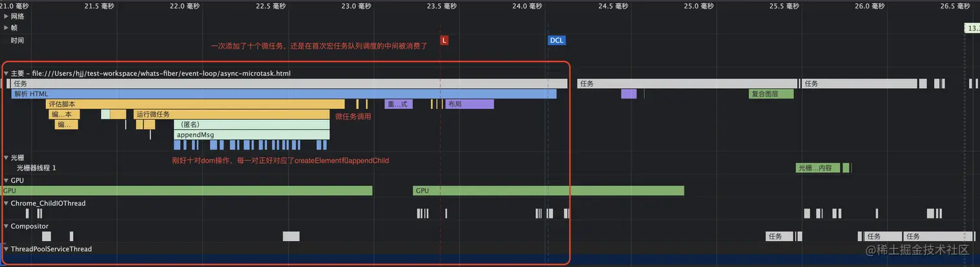Select the 评估脚本 flame bar
This screenshot has height=267, width=980.
coord(195,104)
